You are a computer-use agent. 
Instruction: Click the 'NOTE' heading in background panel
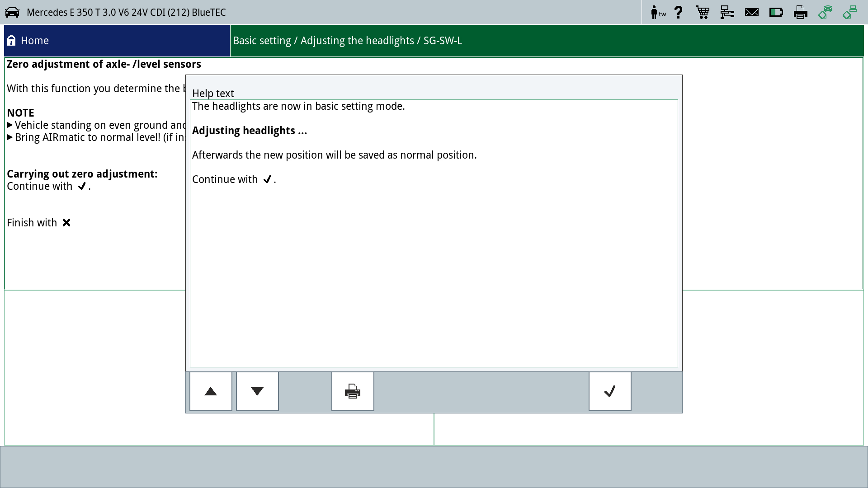[x=20, y=113]
